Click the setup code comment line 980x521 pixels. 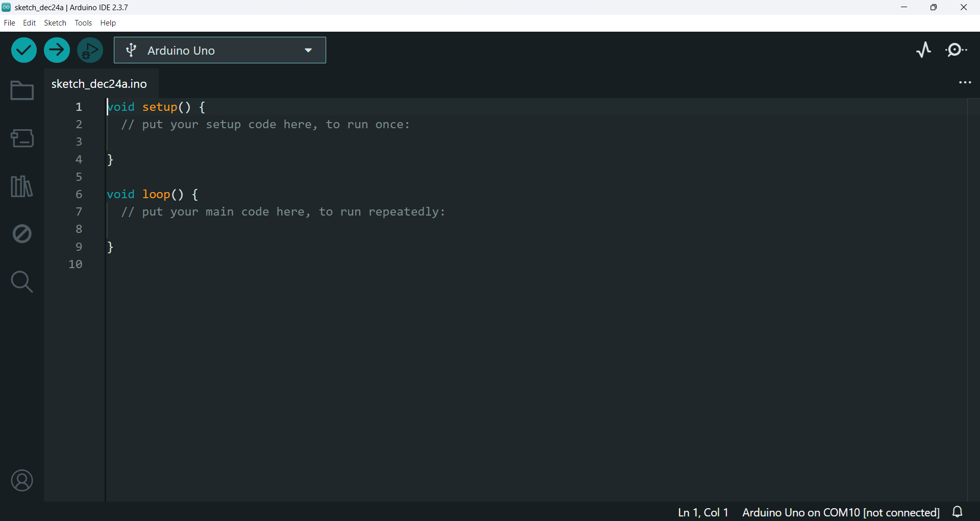pyautogui.click(x=265, y=124)
